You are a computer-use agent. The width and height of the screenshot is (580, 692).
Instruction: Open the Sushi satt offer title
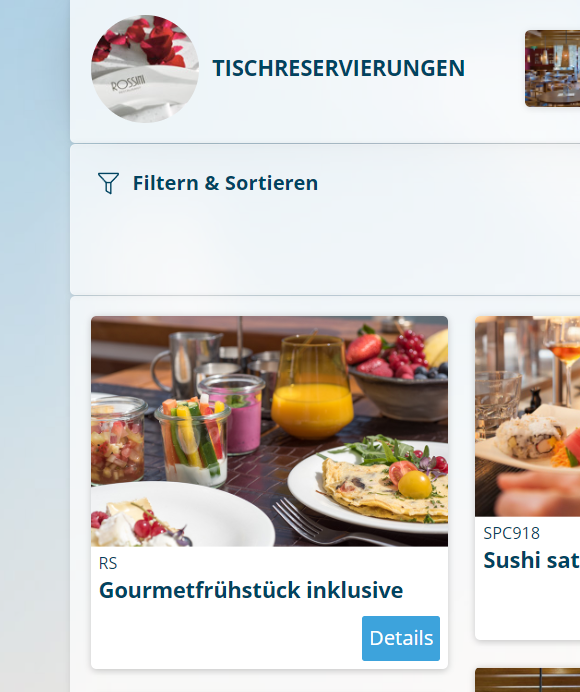(531, 560)
